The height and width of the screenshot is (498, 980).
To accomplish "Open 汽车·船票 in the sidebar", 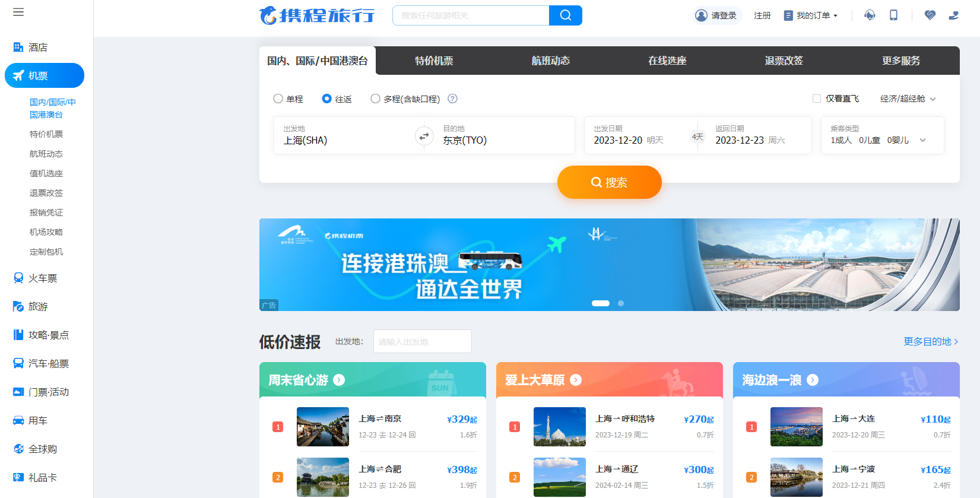I will pos(45,364).
